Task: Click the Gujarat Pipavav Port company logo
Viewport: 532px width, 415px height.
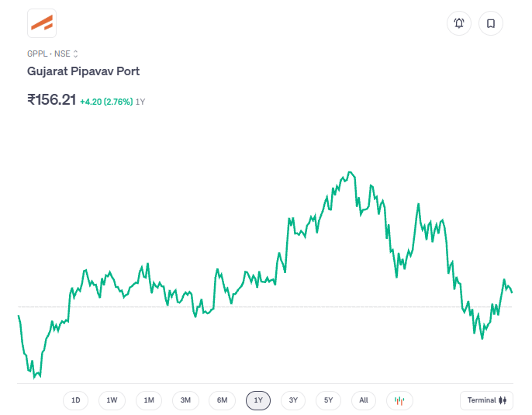Action: point(42,23)
